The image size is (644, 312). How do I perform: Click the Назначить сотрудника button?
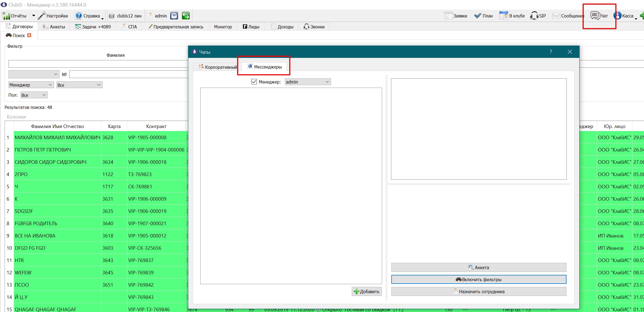(x=479, y=292)
